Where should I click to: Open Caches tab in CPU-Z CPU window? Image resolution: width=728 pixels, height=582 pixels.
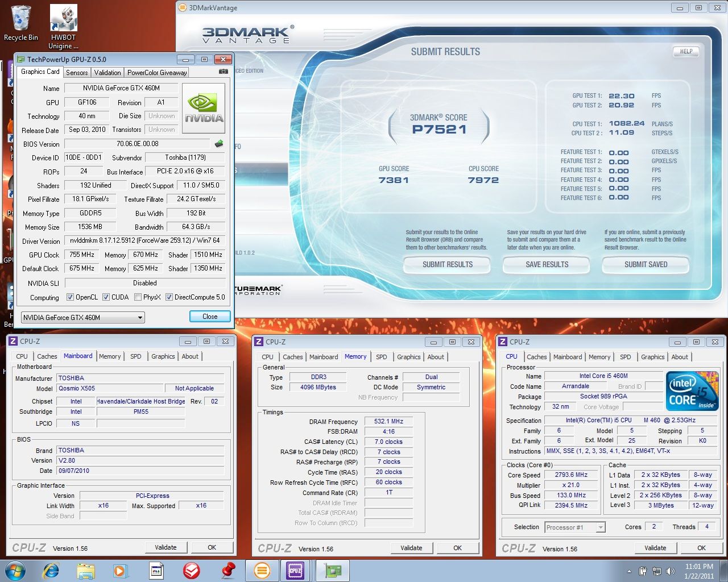click(537, 357)
